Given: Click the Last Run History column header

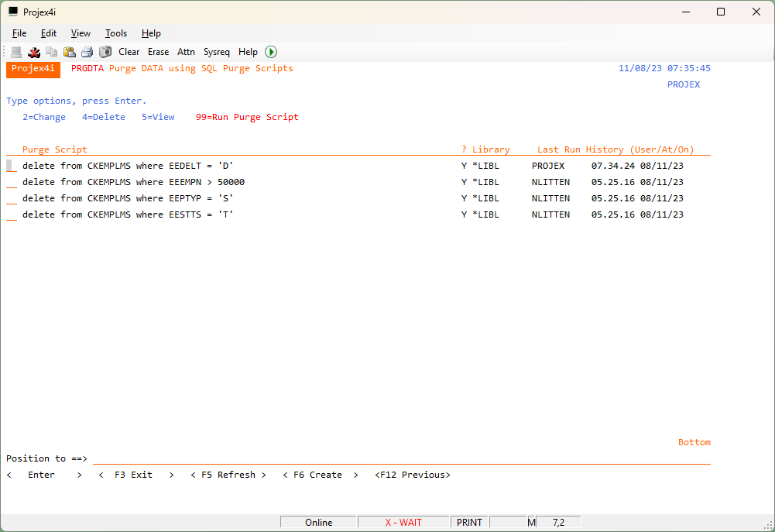Looking at the screenshot, I should [616, 149].
